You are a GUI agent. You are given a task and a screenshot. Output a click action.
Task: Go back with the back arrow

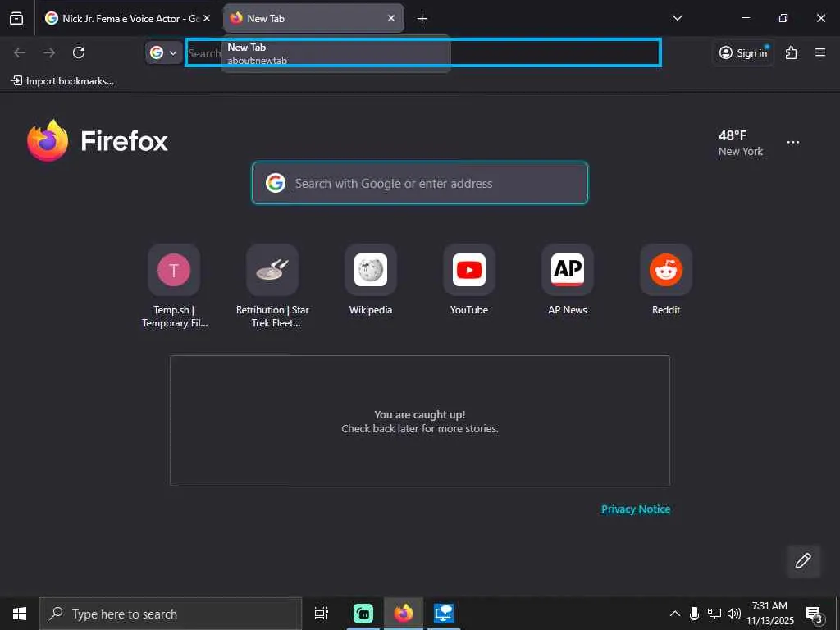[x=20, y=52]
